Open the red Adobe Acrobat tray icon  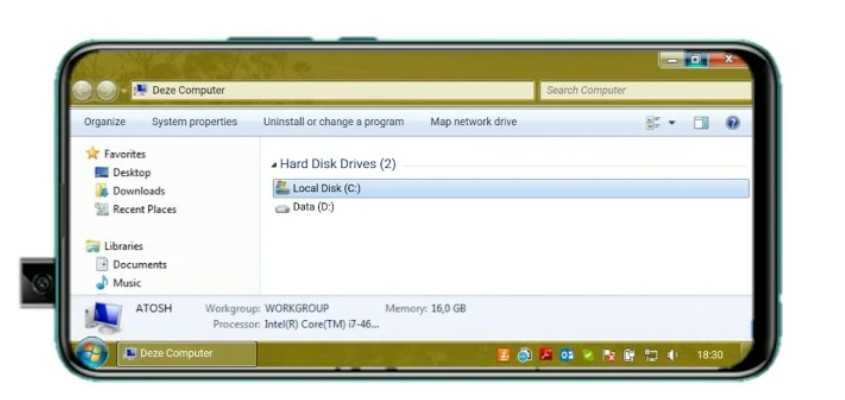pyautogui.click(x=546, y=355)
